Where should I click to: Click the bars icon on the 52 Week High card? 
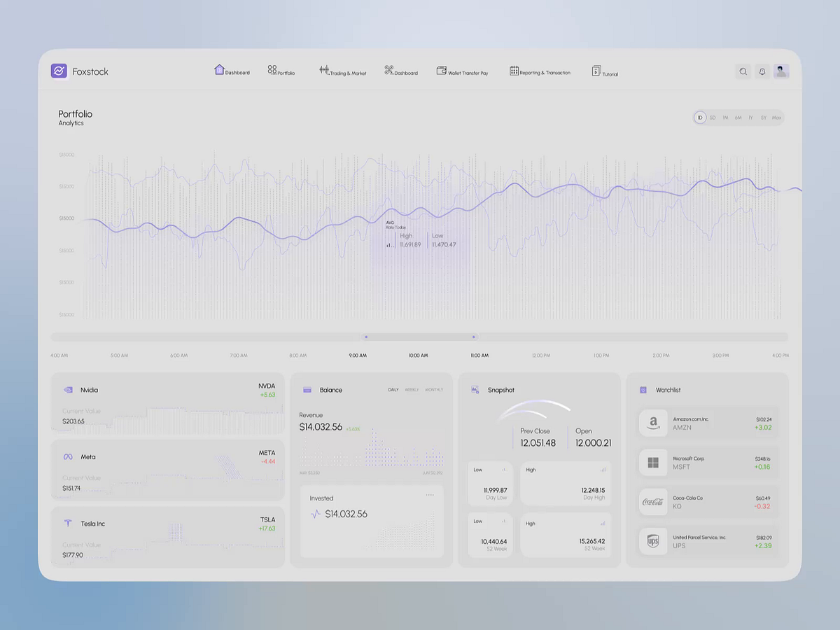click(603, 523)
